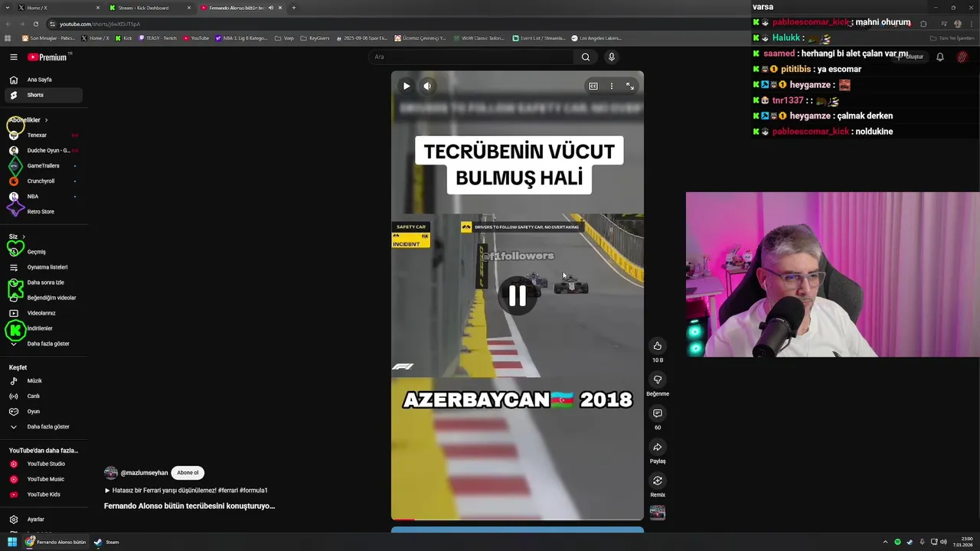
Task: Open YouTube Music link
Action: (44, 479)
